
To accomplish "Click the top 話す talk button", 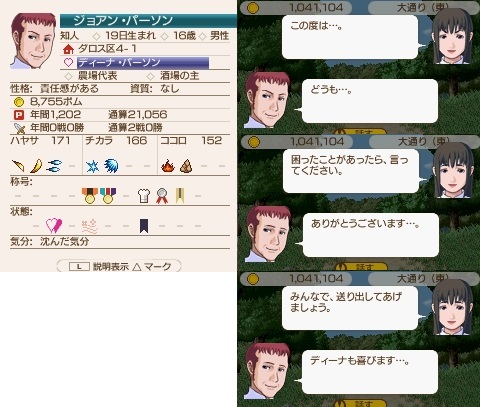I will pyautogui.click(x=362, y=132).
